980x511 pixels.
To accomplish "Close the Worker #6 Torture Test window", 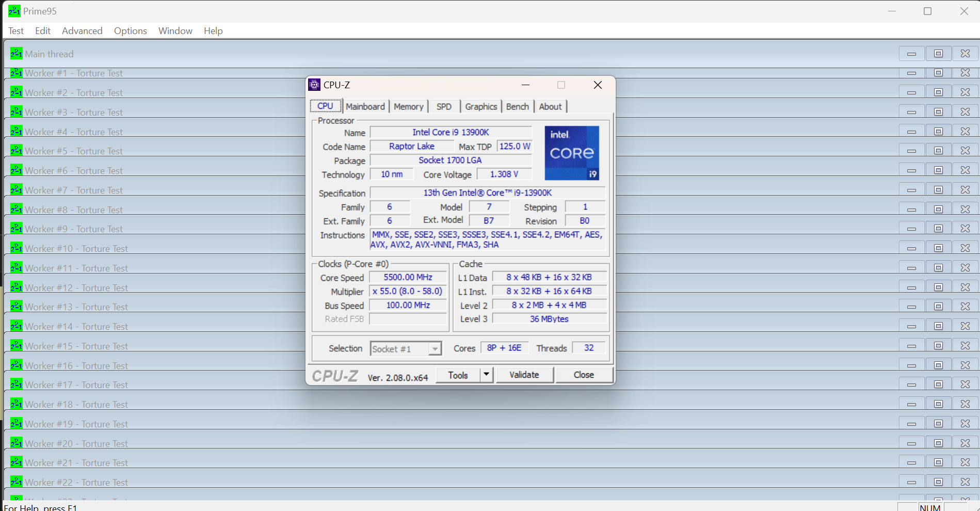I will point(966,170).
